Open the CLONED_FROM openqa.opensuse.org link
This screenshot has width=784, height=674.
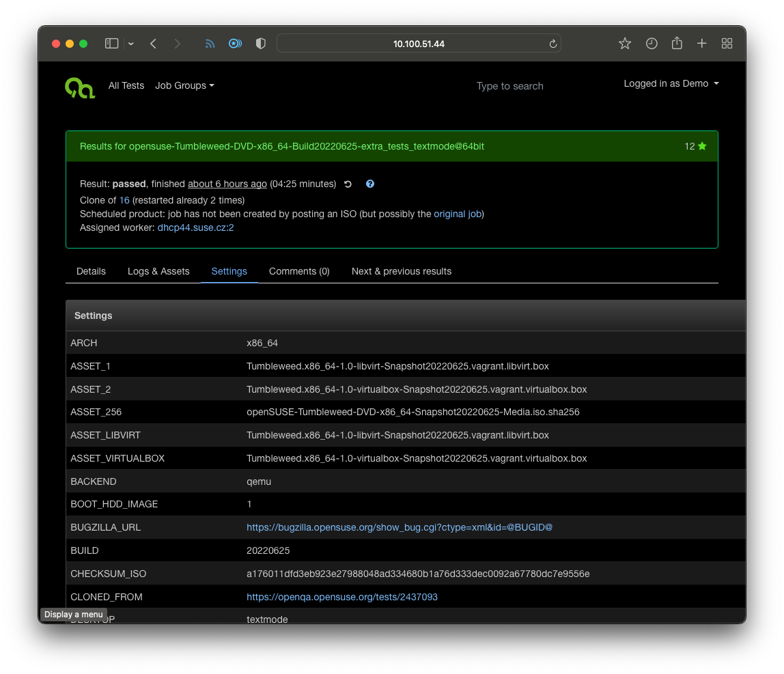click(x=342, y=597)
